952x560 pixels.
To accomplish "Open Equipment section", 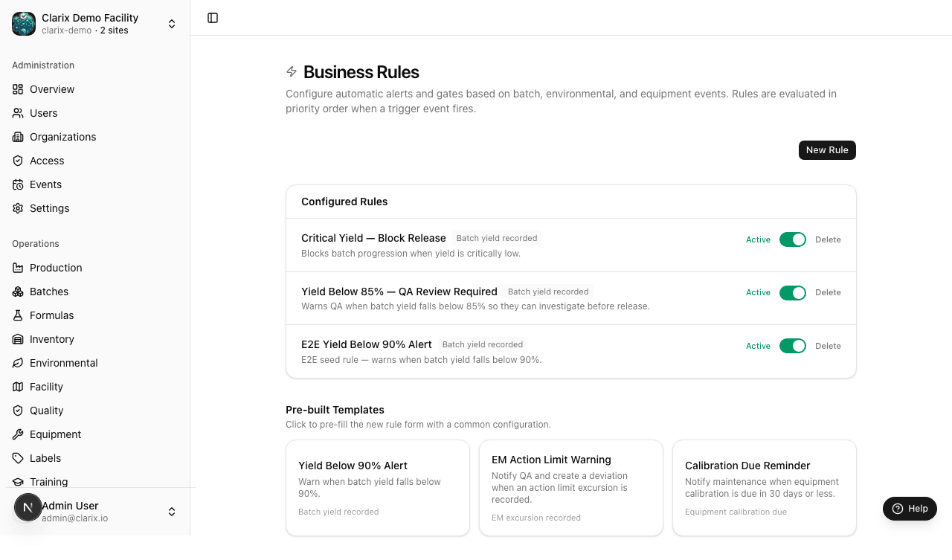I will [94, 434].
